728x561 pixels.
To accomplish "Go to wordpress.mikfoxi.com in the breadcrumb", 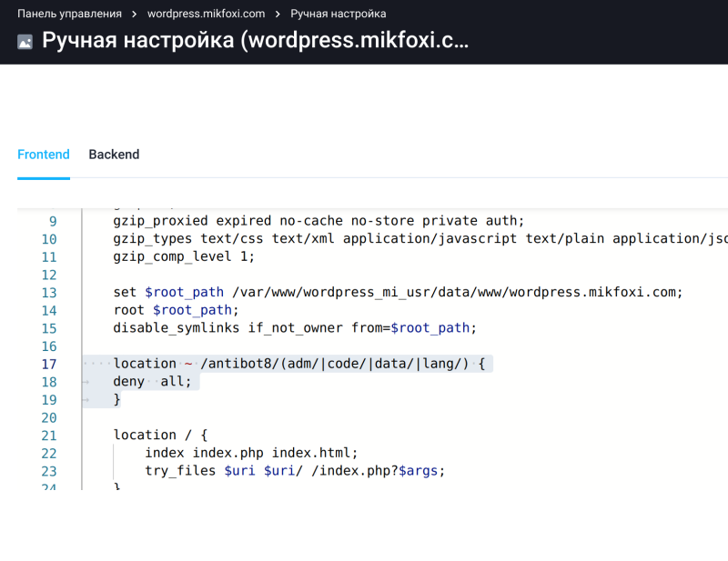I will coord(206,14).
